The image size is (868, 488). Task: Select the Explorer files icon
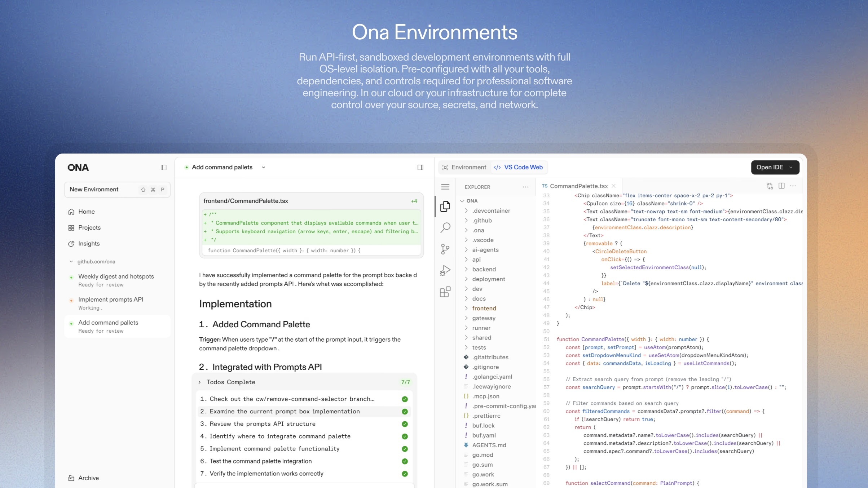[x=445, y=207]
